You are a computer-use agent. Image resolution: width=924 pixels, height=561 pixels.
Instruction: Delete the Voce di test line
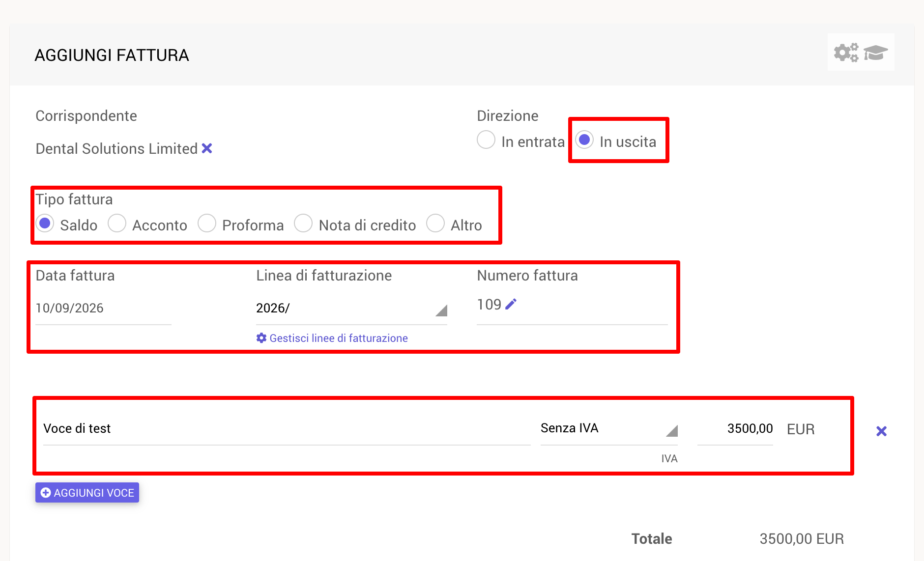pos(881,431)
